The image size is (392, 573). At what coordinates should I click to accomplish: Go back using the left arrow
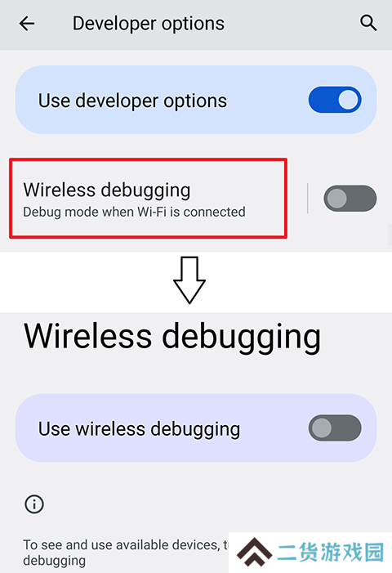27,25
